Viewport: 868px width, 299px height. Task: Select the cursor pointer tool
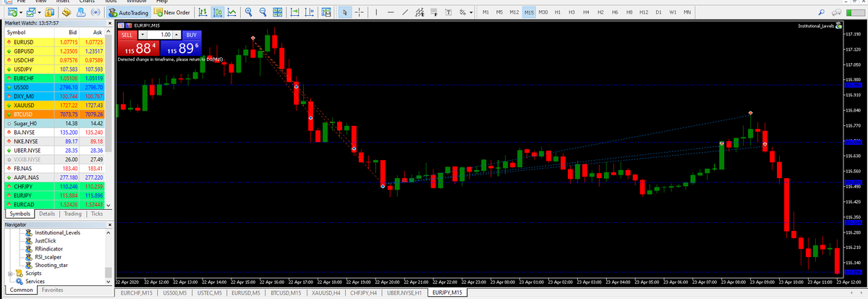click(345, 12)
